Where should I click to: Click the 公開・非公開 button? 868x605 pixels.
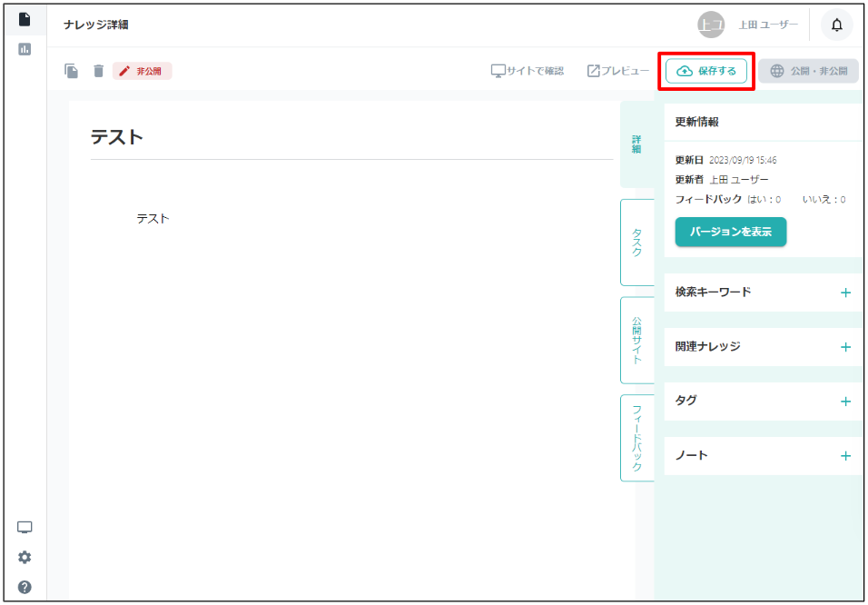click(808, 71)
